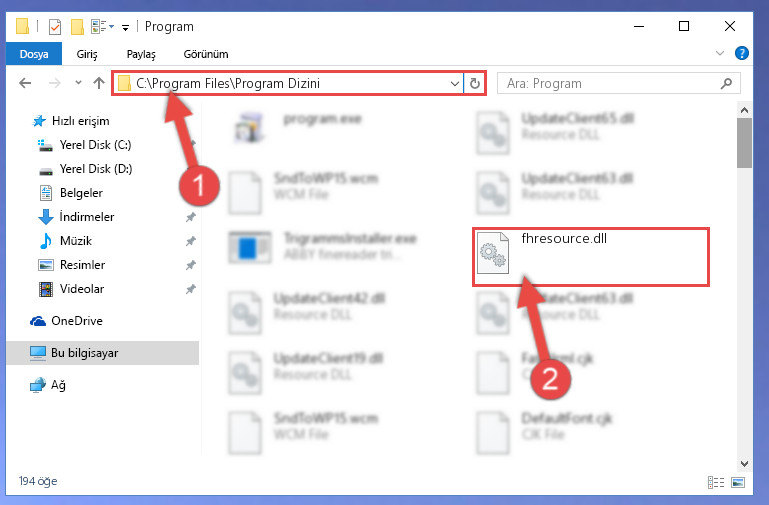Select the fhresource.dll file

point(591,256)
